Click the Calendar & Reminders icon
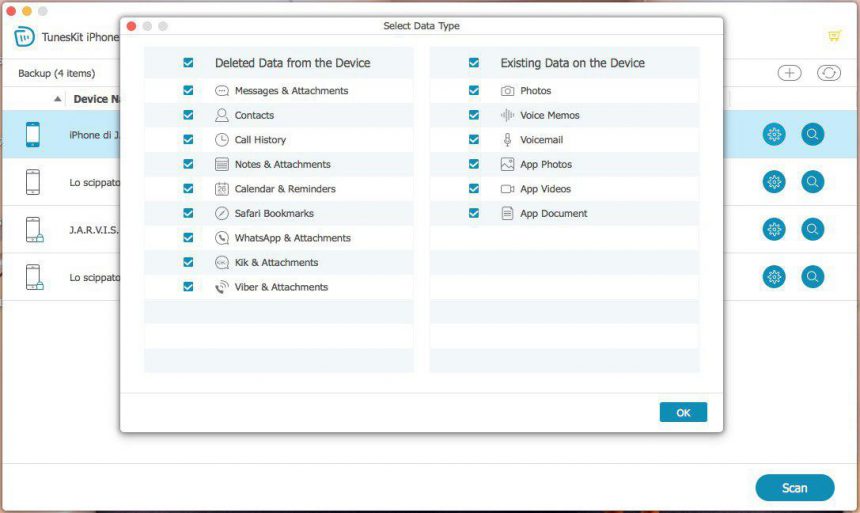The height and width of the screenshot is (513, 860). click(x=222, y=189)
